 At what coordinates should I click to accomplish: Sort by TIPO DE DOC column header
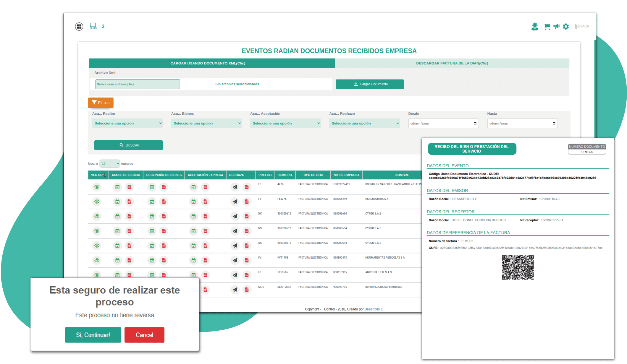tap(313, 175)
